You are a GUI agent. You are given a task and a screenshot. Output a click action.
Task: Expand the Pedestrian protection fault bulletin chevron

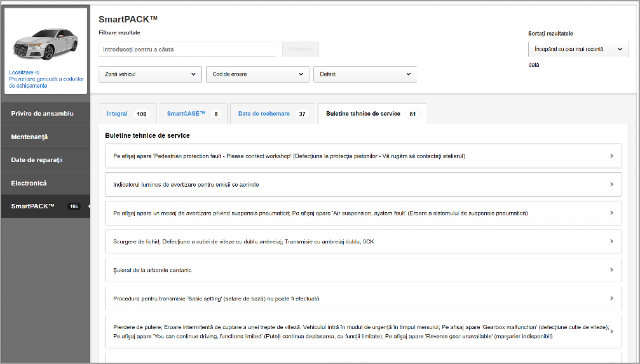tap(611, 156)
